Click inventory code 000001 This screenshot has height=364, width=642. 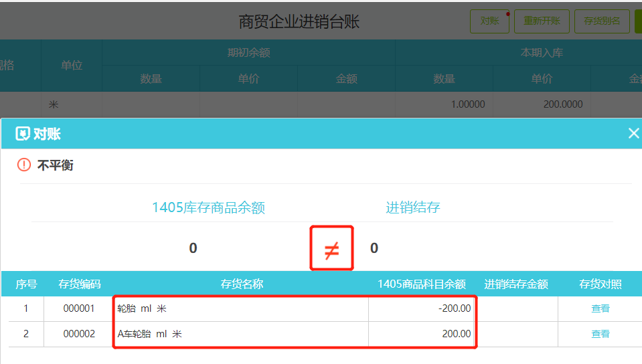pos(78,308)
